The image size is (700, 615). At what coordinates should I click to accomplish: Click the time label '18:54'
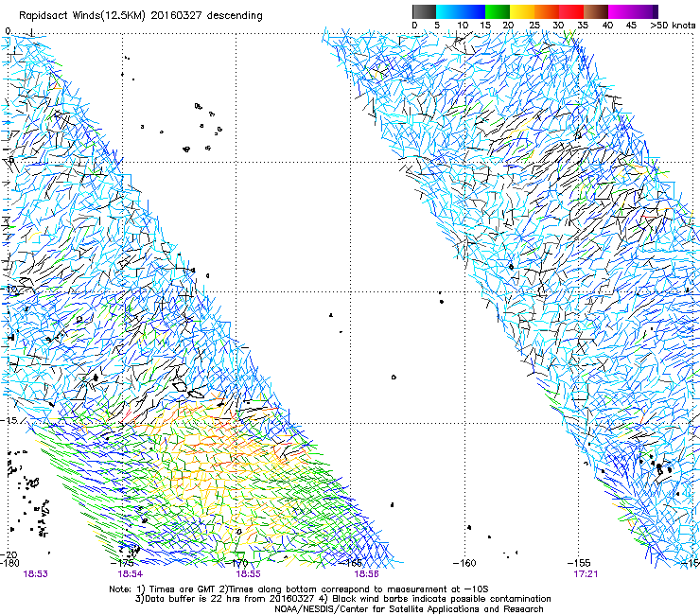pos(130,573)
